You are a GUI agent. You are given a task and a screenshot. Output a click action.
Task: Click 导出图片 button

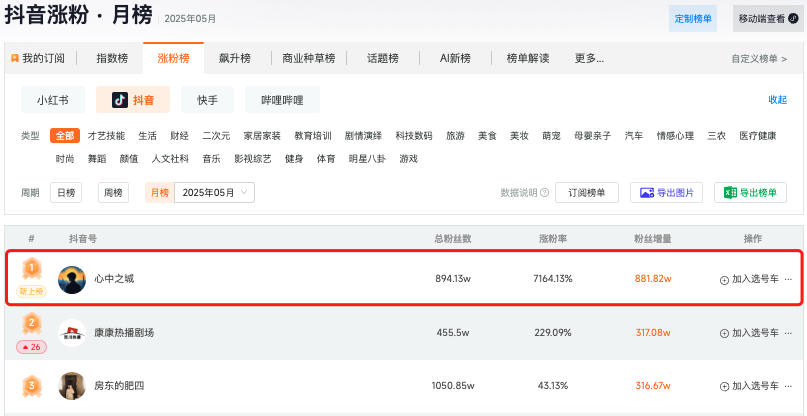tap(667, 193)
